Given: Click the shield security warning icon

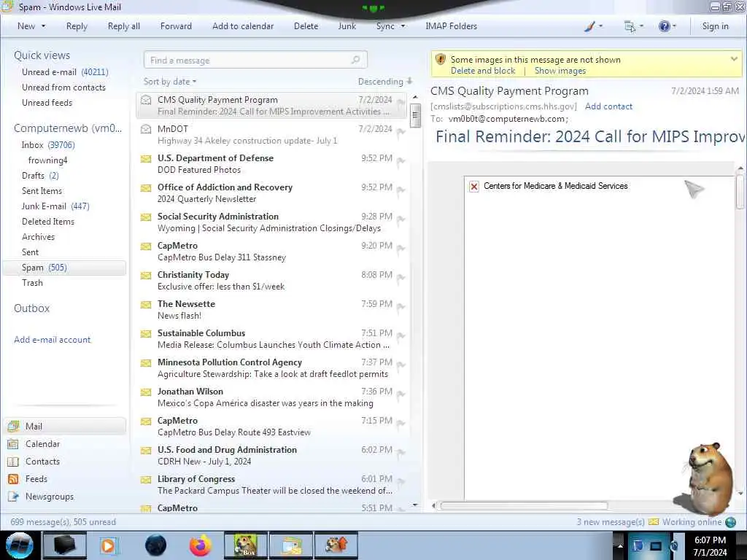Looking at the screenshot, I should click(440, 60).
